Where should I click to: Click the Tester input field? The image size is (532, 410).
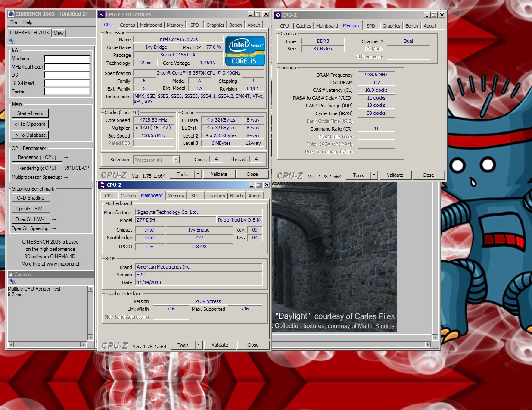[67, 91]
